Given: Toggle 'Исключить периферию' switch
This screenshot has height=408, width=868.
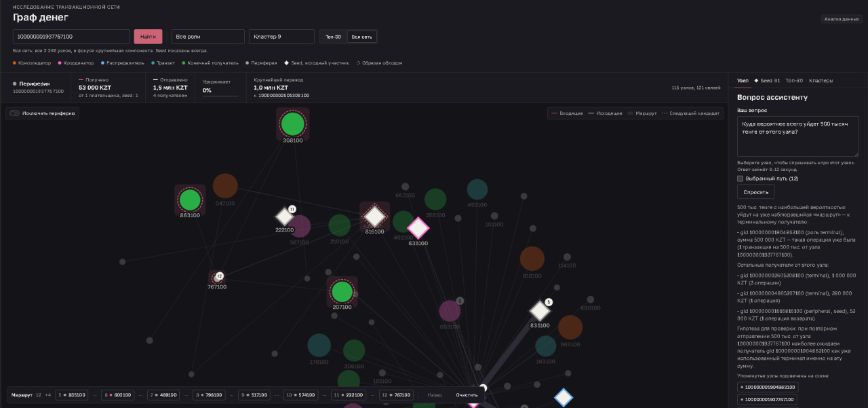Looking at the screenshot, I should [x=14, y=113].
